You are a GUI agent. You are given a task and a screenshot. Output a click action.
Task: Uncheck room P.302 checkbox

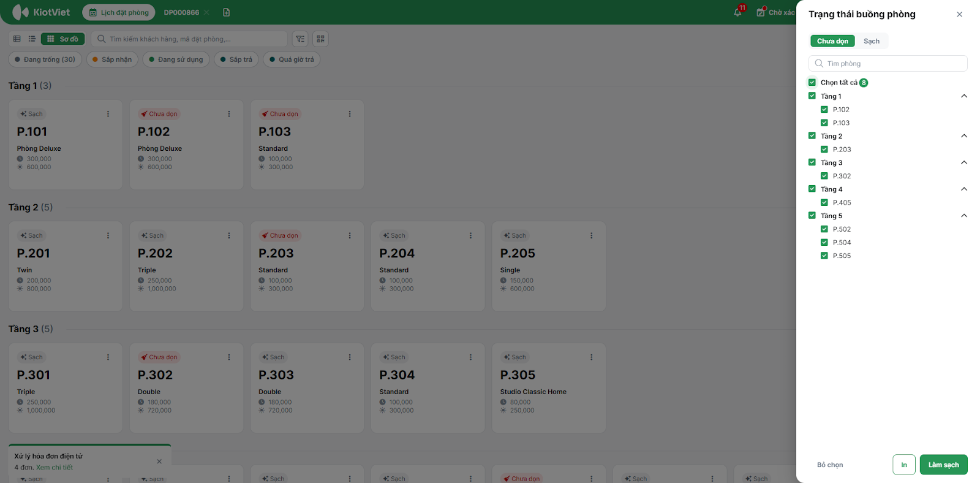(x=824, y=175)
